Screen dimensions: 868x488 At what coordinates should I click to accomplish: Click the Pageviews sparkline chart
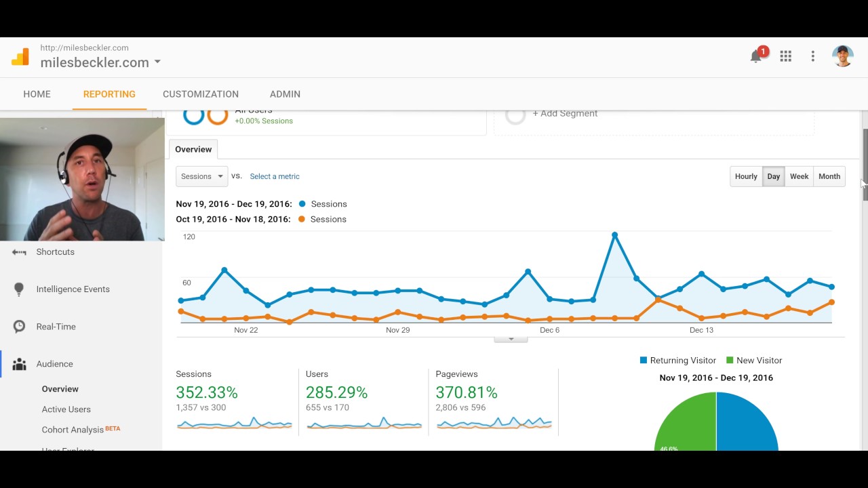point(494,424)
